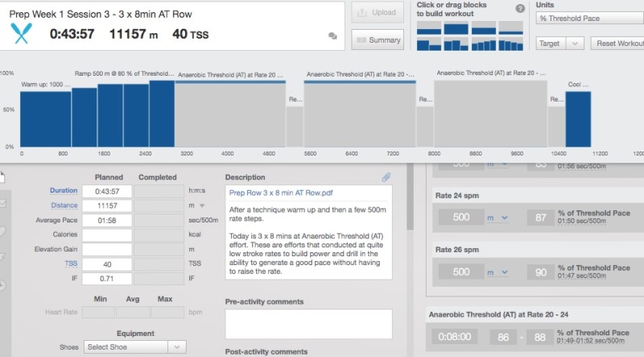The image size is (644, 357).
Task: Click the rowing oars sport icon
Action: click(x=22, y=34)
